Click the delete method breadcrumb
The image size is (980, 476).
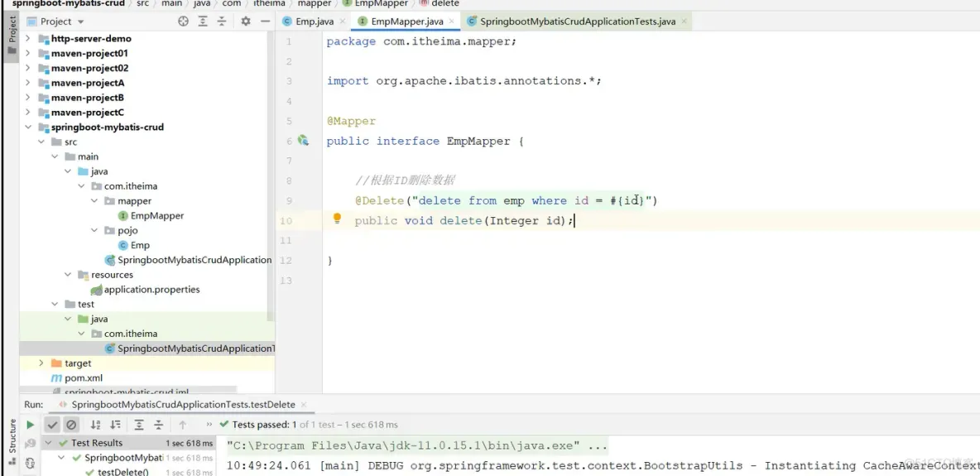pyautogui.click(x=440, y=3)
